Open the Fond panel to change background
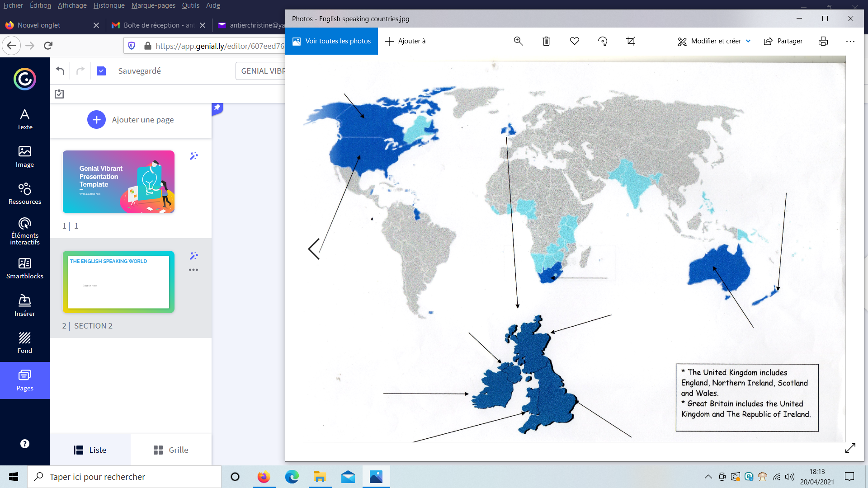Viewport: 868px width, 488px height. pyautogui.click(x=24, y=342)
